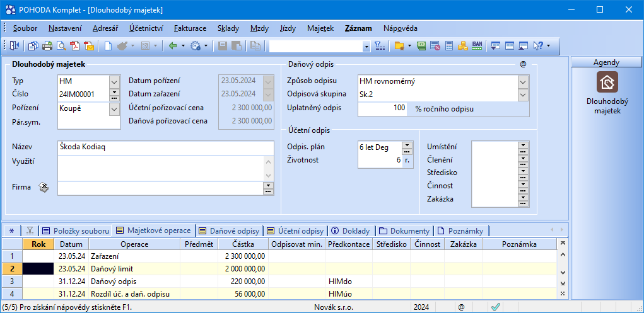The image size is (644, 313).
Task: Click the 220 000,00 amount cell
Action: [x=243, y=282]
